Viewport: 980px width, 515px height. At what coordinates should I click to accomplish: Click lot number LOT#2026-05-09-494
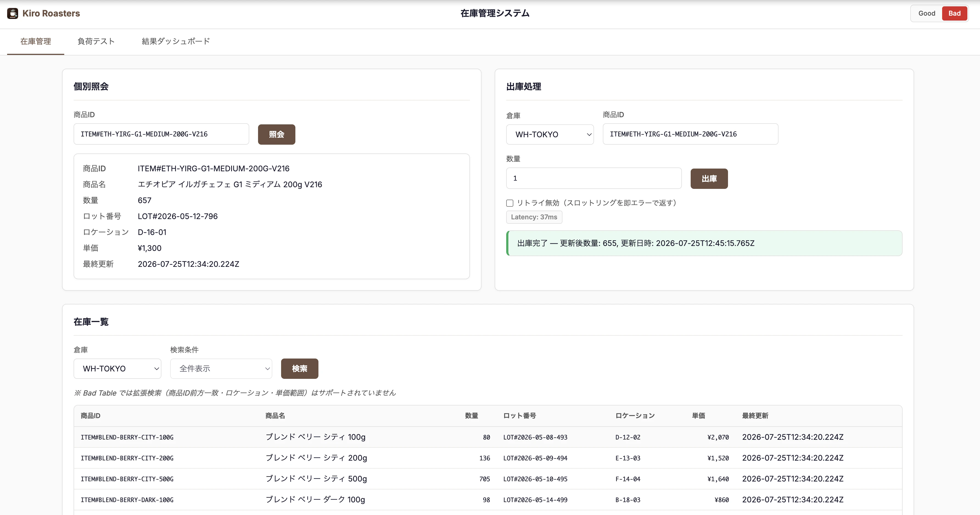click(x=535, y=458)
